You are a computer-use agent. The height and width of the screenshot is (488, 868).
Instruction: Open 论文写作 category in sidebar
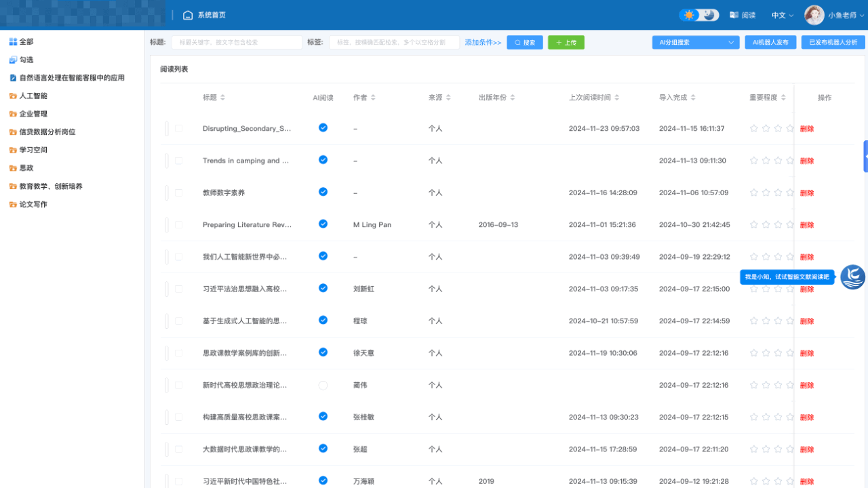pyautogui.click(x=33, y=204)
